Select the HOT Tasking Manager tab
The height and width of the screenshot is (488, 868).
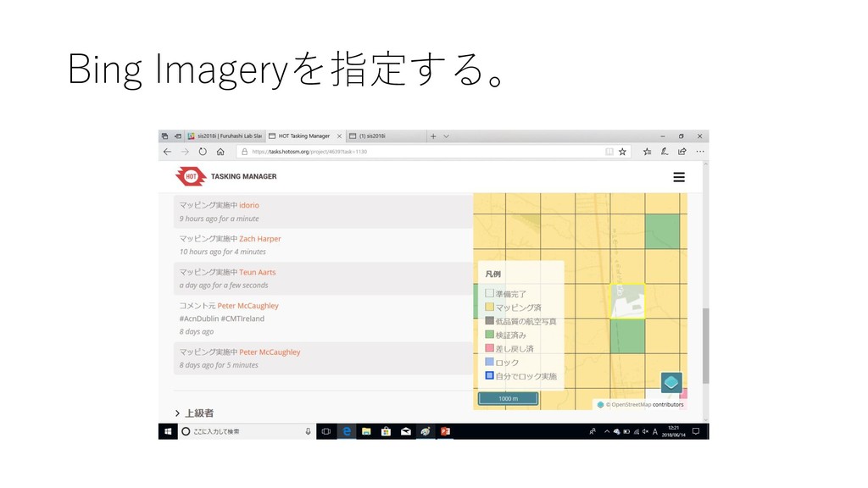pos(305,136)
